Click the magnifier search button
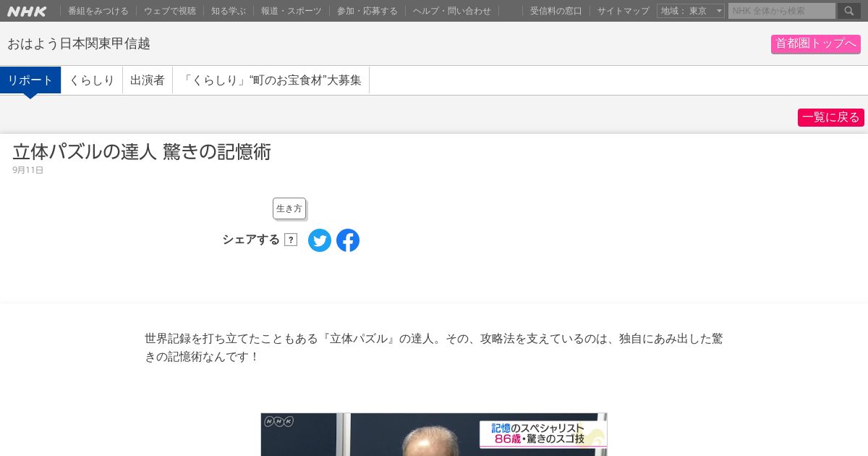 [x=849, y=11]
